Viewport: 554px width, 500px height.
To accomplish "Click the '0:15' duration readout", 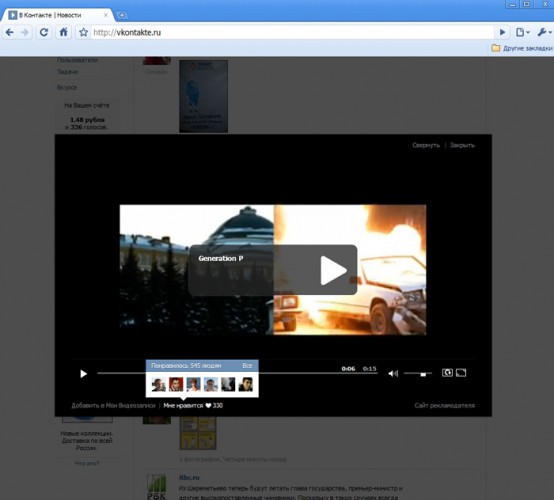I will tap(370, 369).
